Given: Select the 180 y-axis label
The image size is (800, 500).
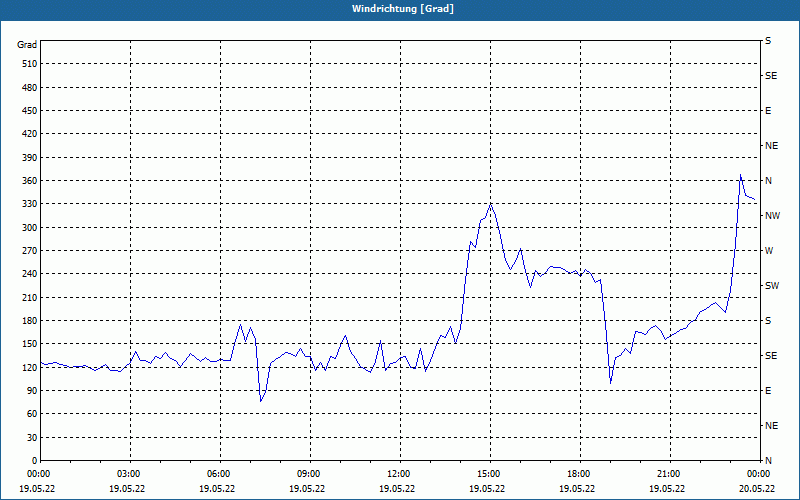Looking at the screenshot, I should pos(30,320).
